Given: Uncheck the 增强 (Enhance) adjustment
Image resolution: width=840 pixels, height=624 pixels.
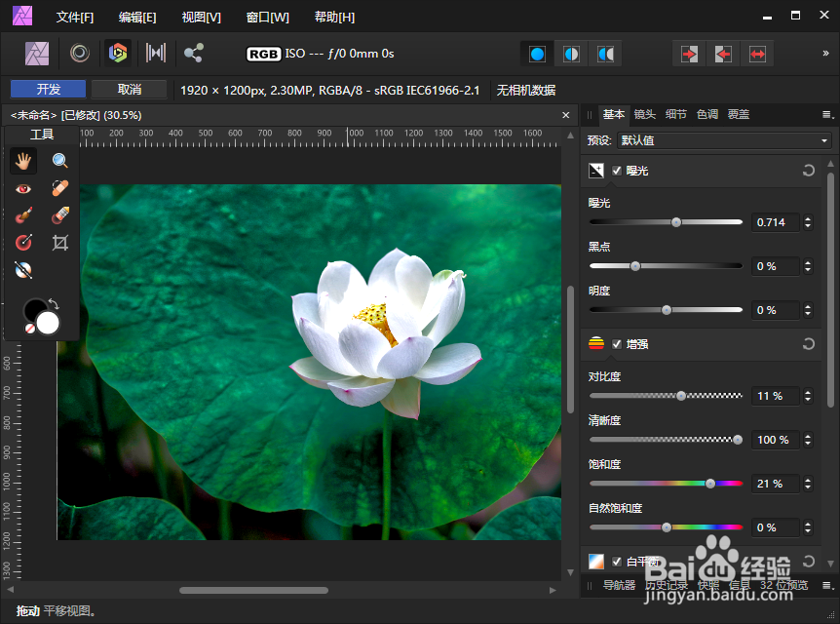Looking at the screenshot, I should [616, 343].
